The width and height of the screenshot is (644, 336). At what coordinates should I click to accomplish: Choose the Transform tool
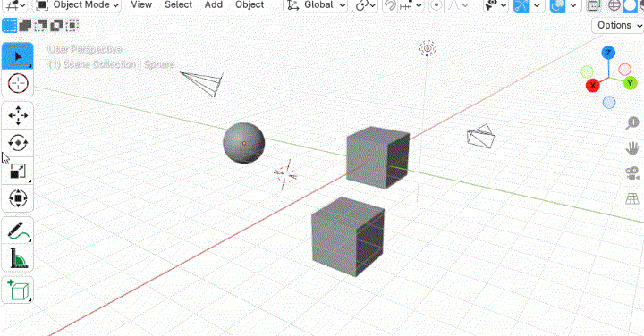18,198
